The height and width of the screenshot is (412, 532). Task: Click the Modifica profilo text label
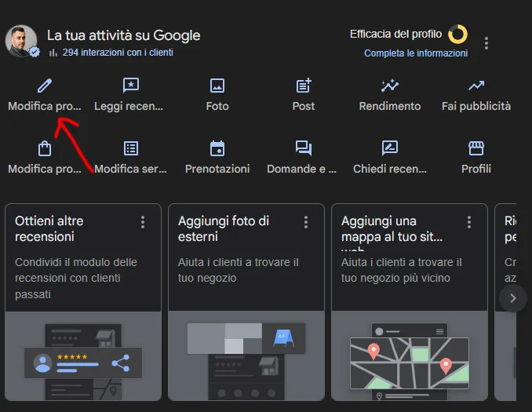45,106
